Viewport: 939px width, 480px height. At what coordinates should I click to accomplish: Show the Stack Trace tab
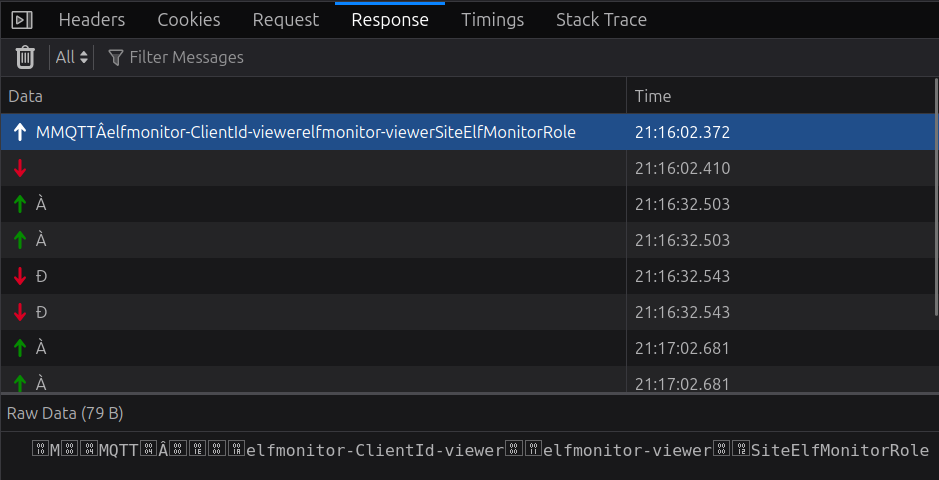coord(601,20)
